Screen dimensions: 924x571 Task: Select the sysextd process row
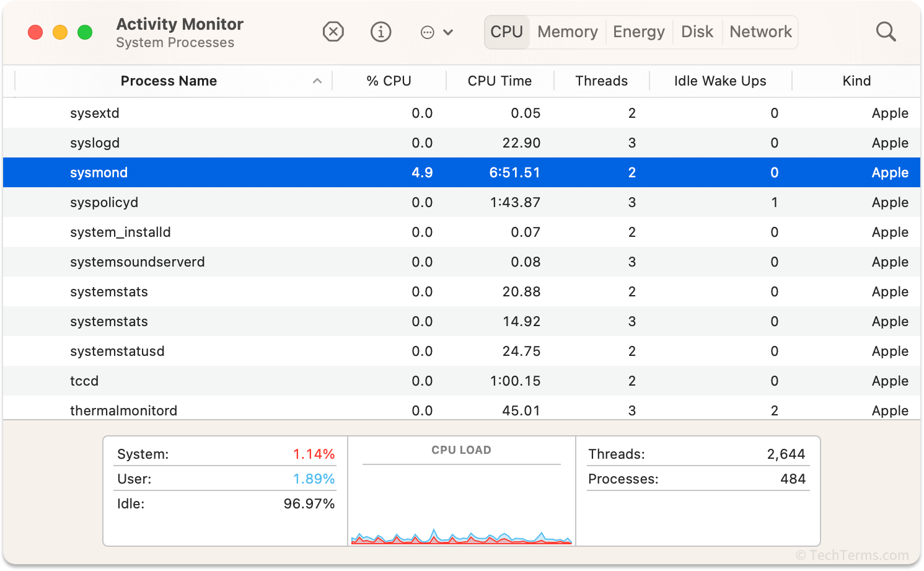point(462,113)
